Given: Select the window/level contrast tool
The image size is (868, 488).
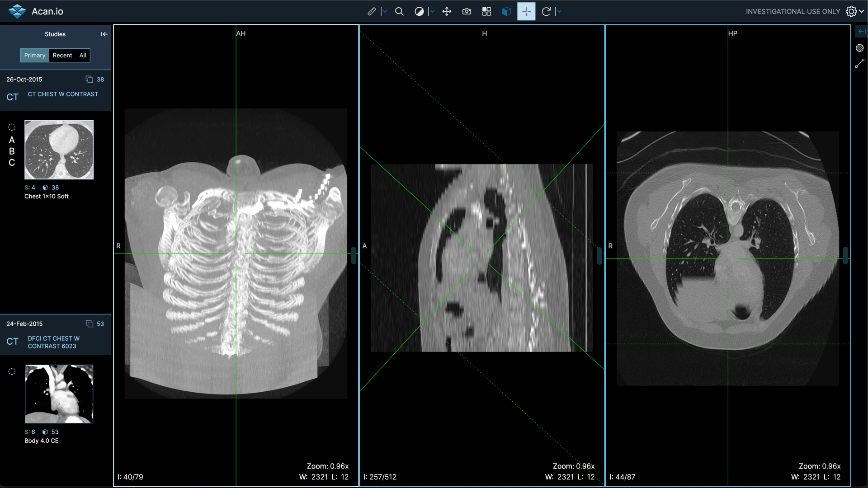Looking at the screenshot, I should (419, 12).
